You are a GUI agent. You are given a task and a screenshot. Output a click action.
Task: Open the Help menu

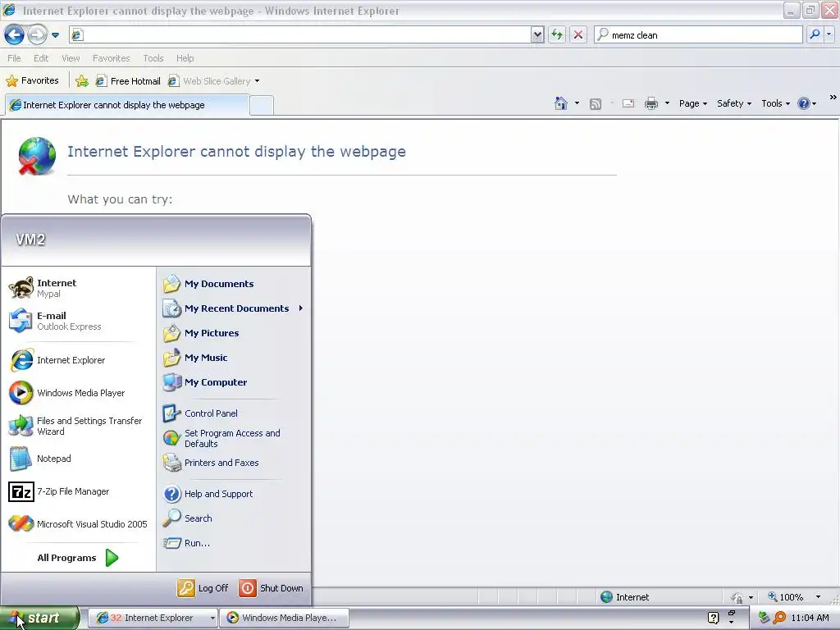(x=185, y=58)
